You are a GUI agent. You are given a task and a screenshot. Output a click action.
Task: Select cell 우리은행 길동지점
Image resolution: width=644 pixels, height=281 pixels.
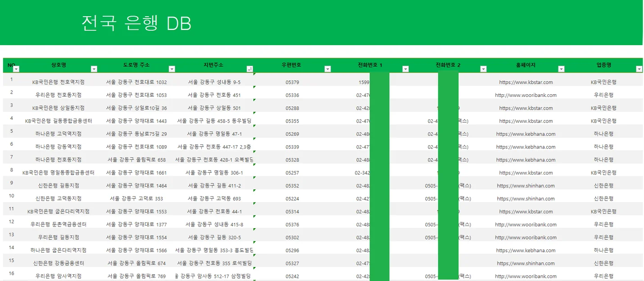click(x=59, y=237)
